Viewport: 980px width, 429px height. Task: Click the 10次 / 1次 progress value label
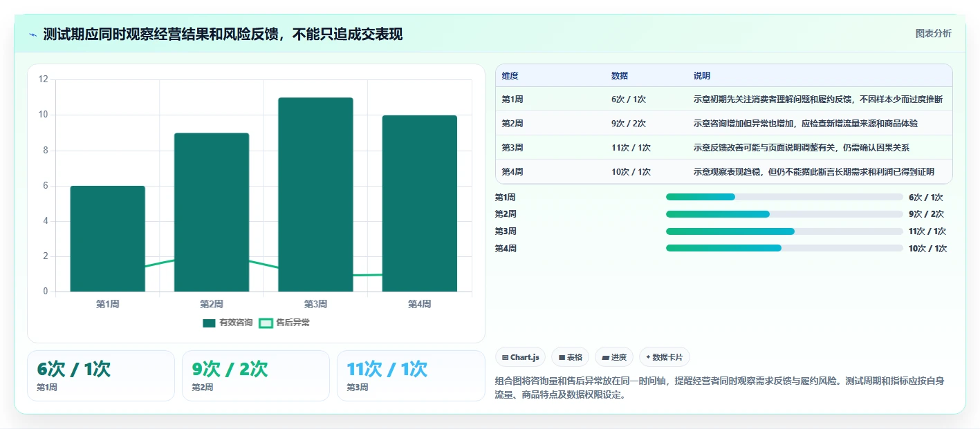coord(927,249)
